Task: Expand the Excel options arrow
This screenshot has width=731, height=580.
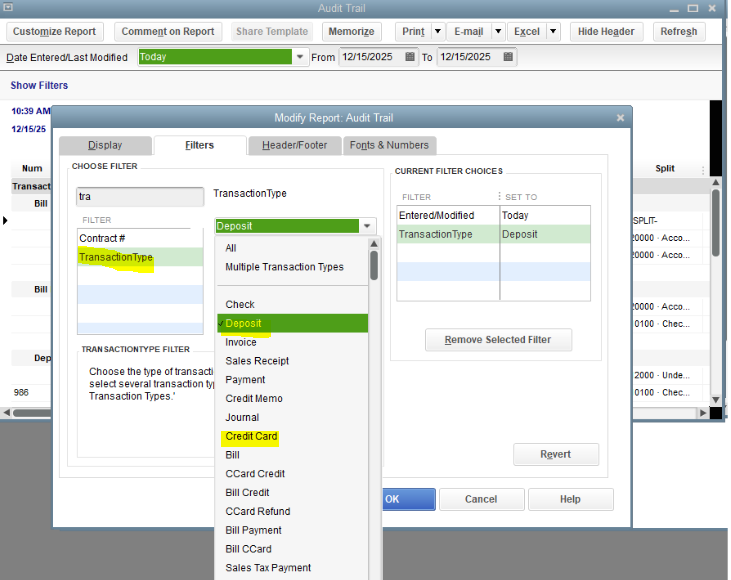Action: click(553, 31)
